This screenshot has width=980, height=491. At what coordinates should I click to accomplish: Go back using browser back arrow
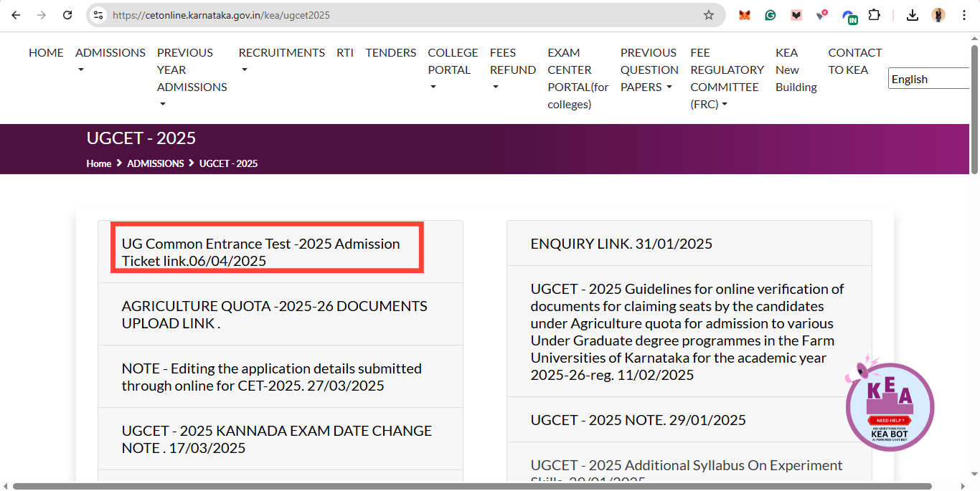pyautogui.click(x=16, y=15)
